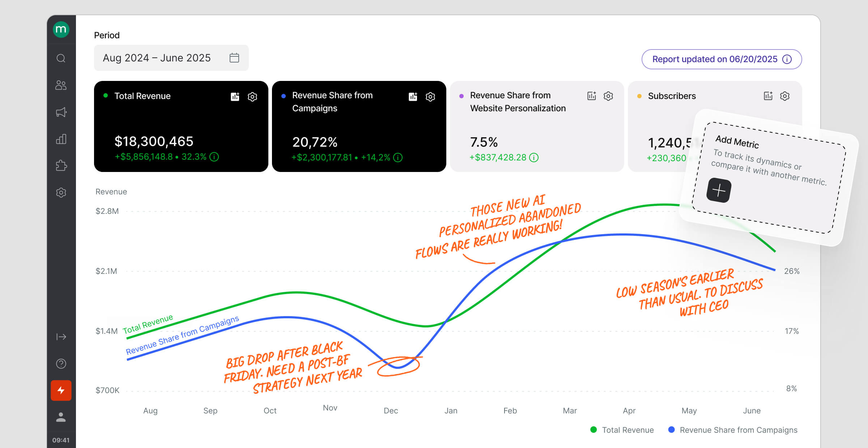Viewport: 868px width, 448px height.
Task: Open settings gear on the Subscribers card
Action: tap(784, 96)
